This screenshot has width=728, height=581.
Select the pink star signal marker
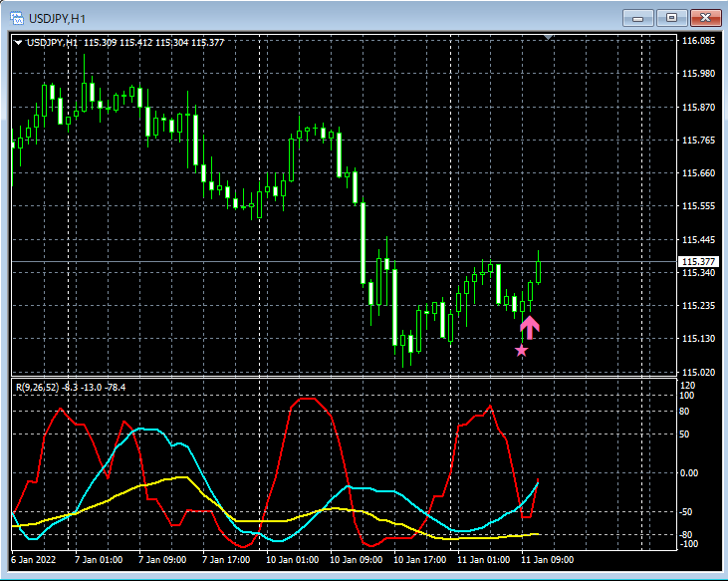pos(522,351)
